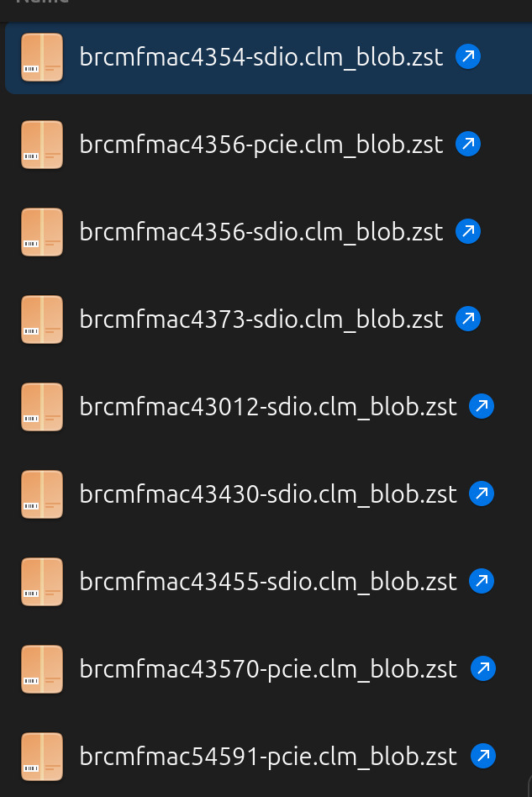Select file name brcmfmac43455-sdio.clm_blob.zst
The width and height of the screenshot is (532, 797).
pyautogui.click(x=268, y=582)
